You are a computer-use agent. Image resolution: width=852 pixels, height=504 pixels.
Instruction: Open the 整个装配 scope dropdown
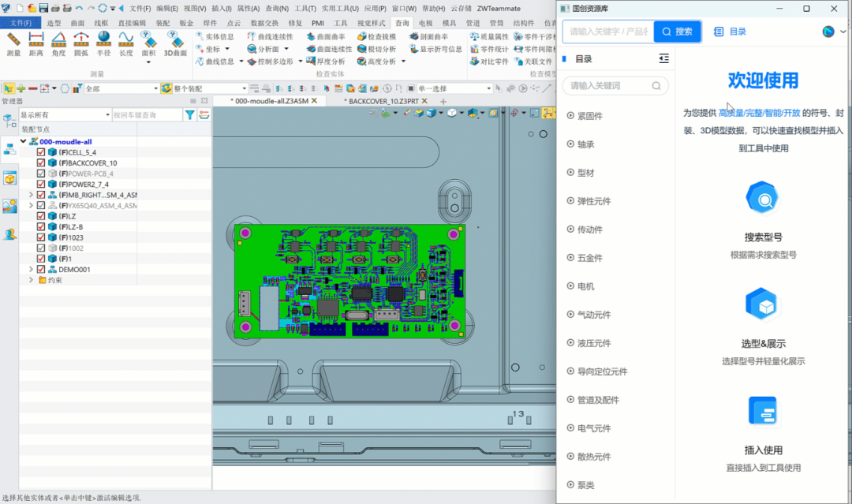(211, 88)
